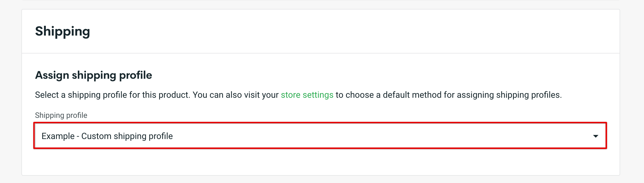Select the currently assigned shipping profile text
Image resolution: width=644 pixels, height=183 pixels.
107,136
